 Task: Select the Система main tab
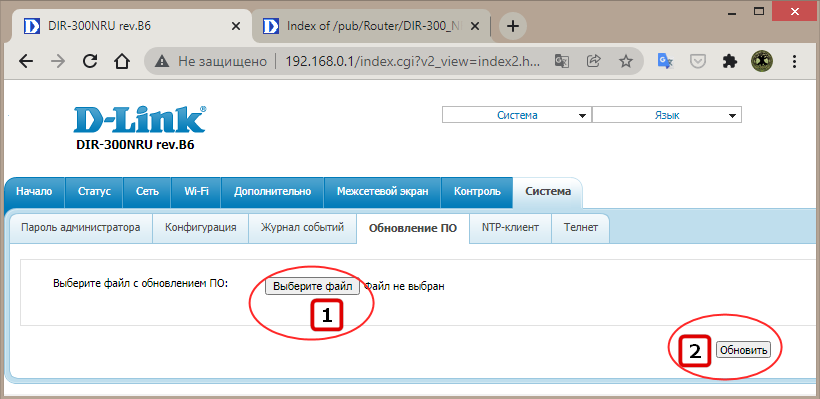pyautogui.click(x=548, y=192)
